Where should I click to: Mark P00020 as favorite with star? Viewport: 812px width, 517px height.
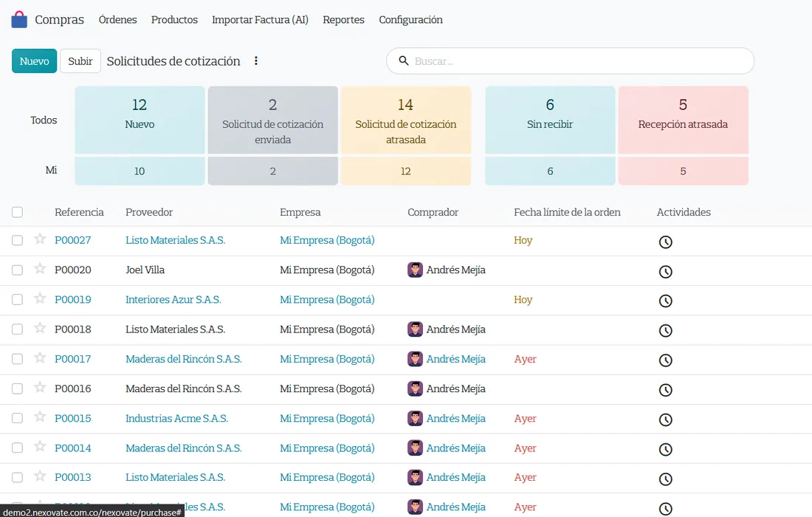(40, 268)
